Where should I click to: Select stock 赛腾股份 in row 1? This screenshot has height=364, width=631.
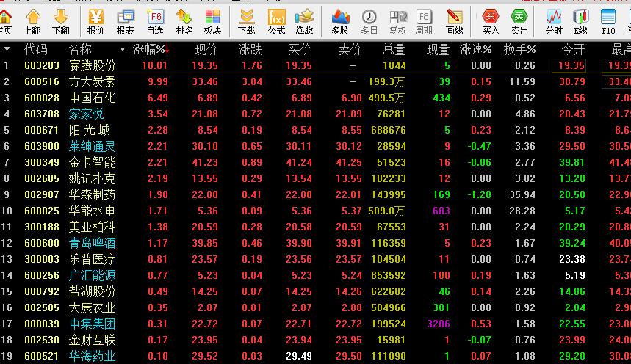coord(92,65)
